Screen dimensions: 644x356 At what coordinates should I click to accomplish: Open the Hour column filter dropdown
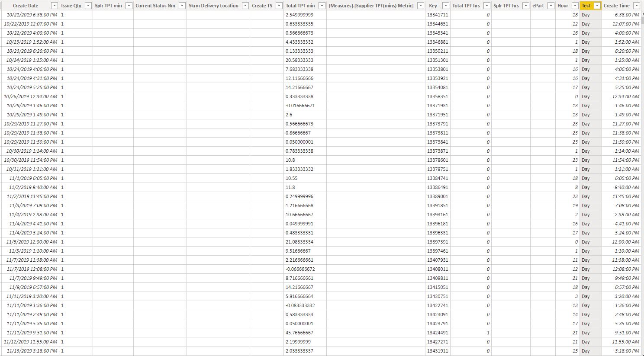tap(575, 6)
